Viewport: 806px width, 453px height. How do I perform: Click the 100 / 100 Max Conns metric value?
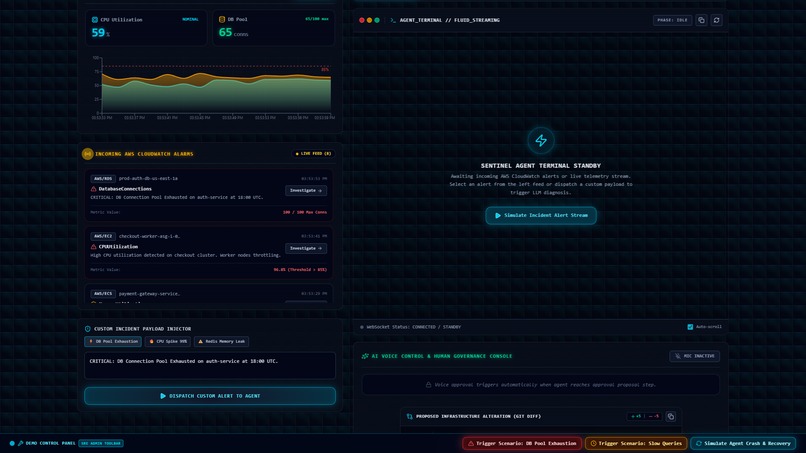(x=304, y=212)
